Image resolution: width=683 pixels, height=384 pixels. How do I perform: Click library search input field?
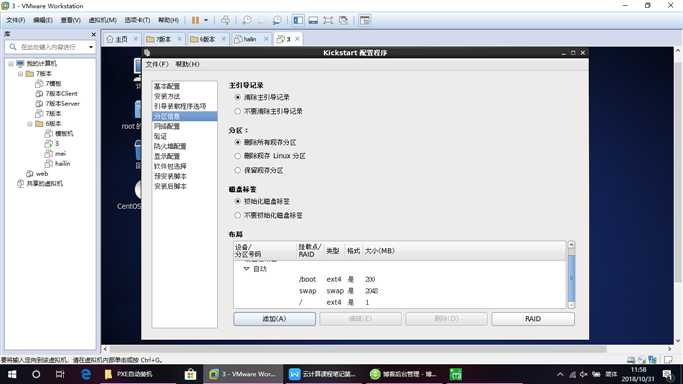49,47
